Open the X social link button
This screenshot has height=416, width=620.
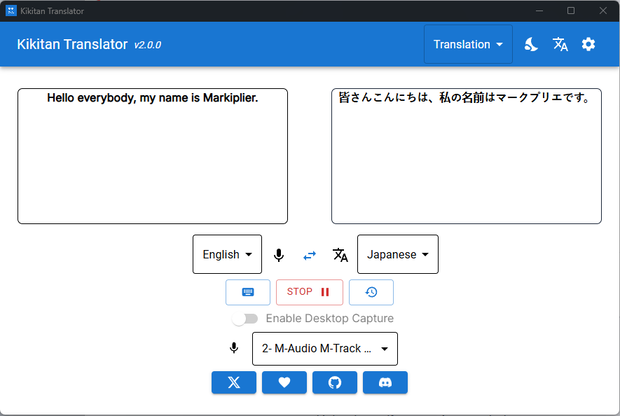(x=234, y=382)
